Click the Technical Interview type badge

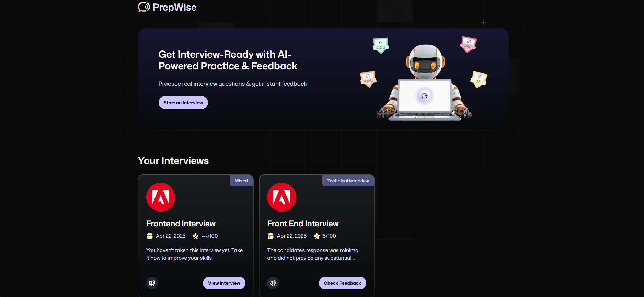click(348, 181)
